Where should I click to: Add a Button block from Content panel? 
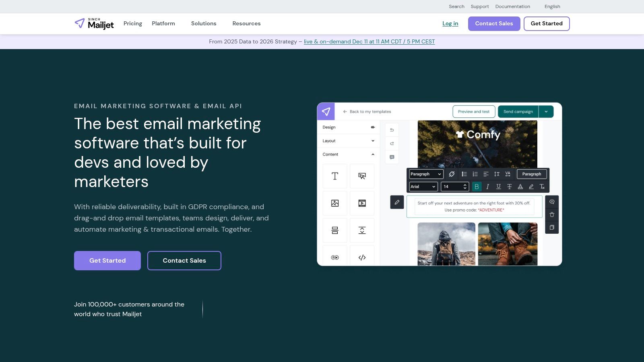[x=362, y=176]
